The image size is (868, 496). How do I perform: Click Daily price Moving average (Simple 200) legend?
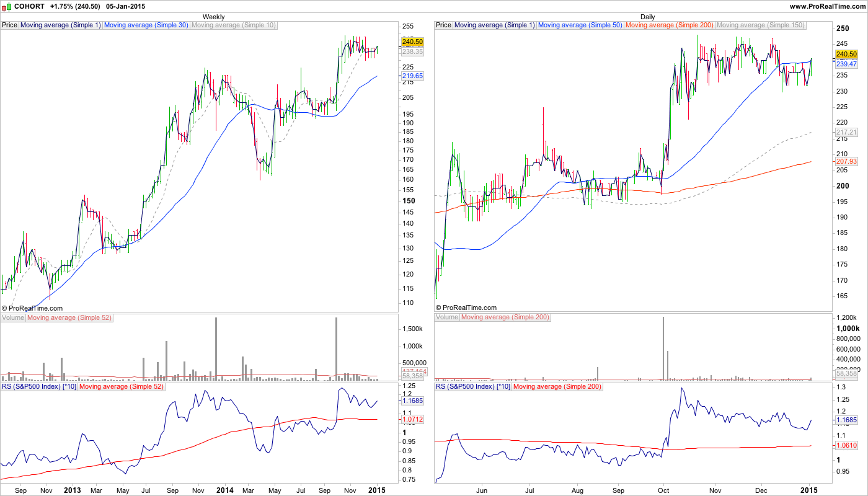pyautogui.click(x=670, y=25)
